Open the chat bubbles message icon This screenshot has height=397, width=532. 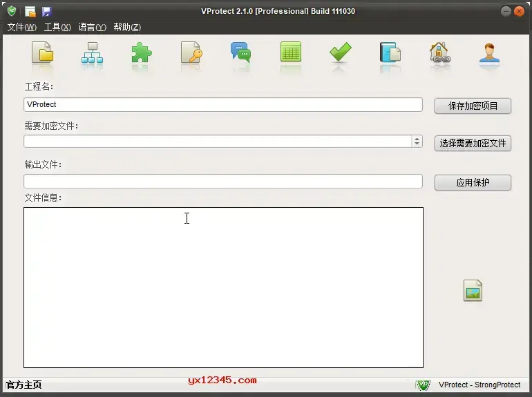click(241, 52)
